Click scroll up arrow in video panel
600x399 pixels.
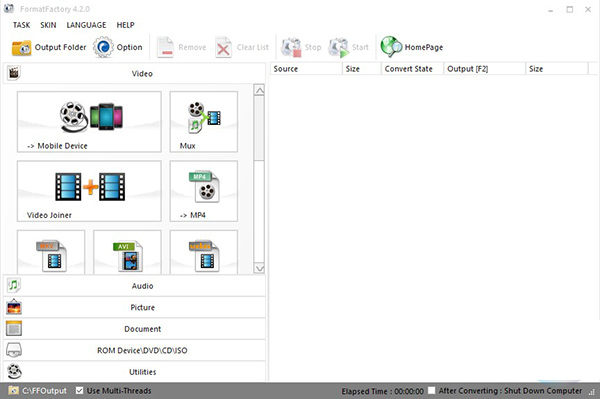click(259, 90)
